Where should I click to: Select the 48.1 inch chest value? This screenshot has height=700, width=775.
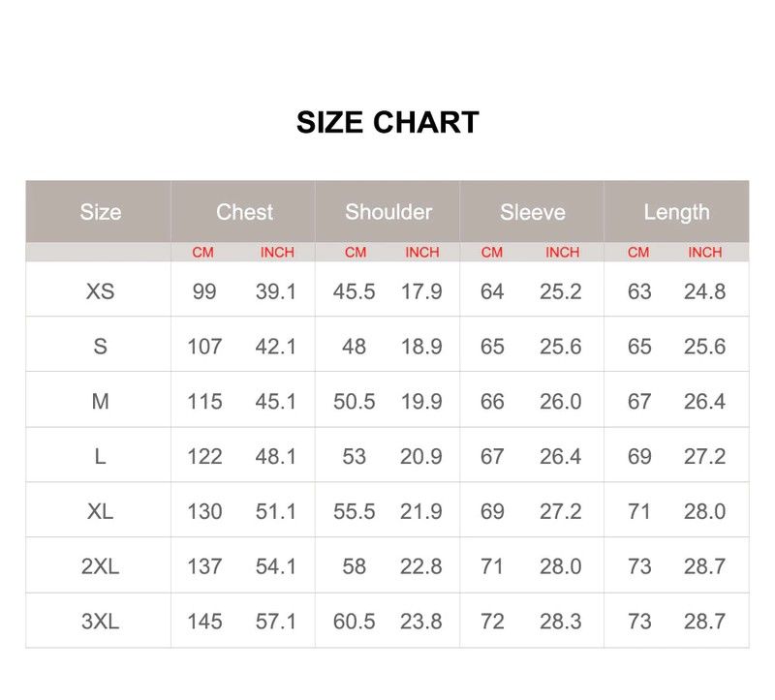click(x=276, y=456)
